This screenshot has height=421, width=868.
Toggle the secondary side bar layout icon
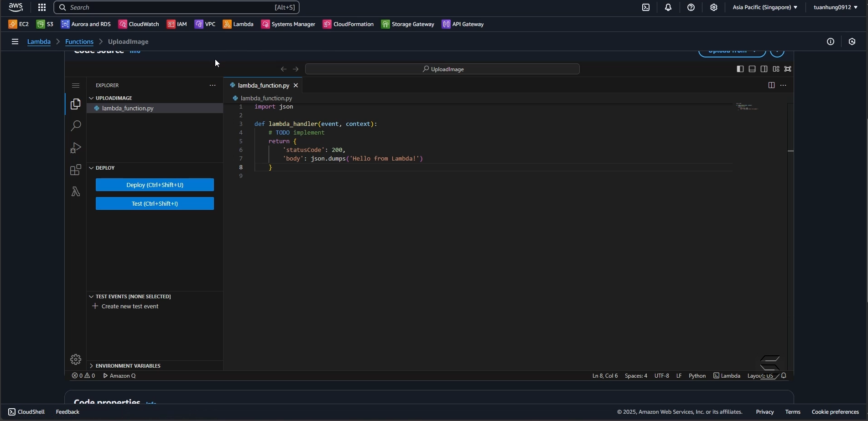(764, 69)
